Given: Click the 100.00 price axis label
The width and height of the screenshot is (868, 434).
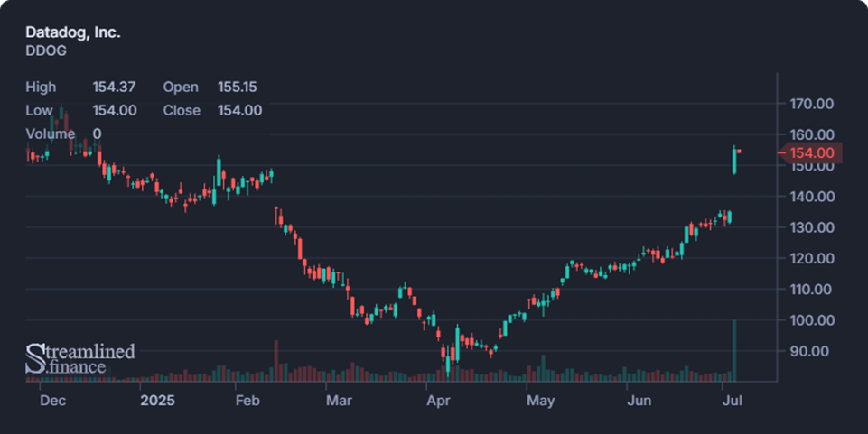Looking at the screenshot, I should (x=811, y=320).
